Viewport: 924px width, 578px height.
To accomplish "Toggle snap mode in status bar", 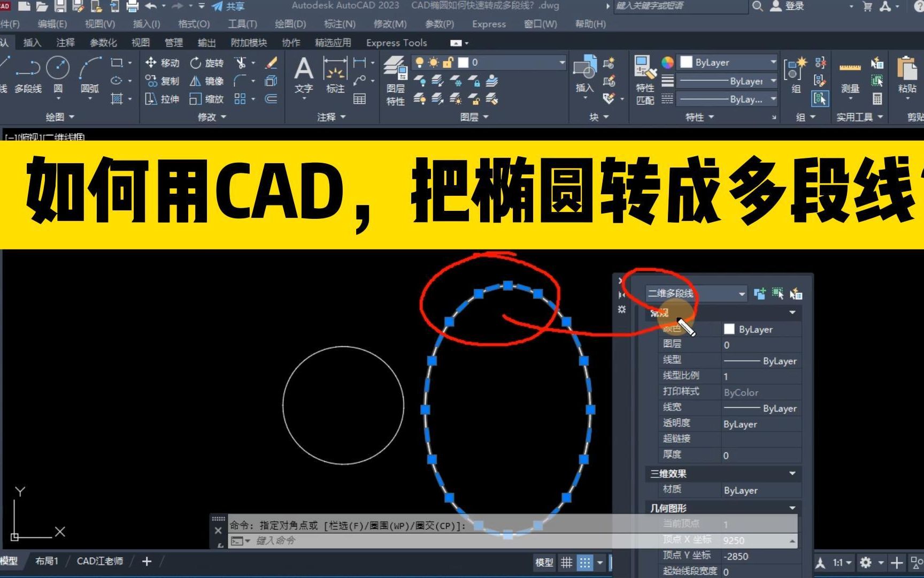I will (x=586, y=562).
